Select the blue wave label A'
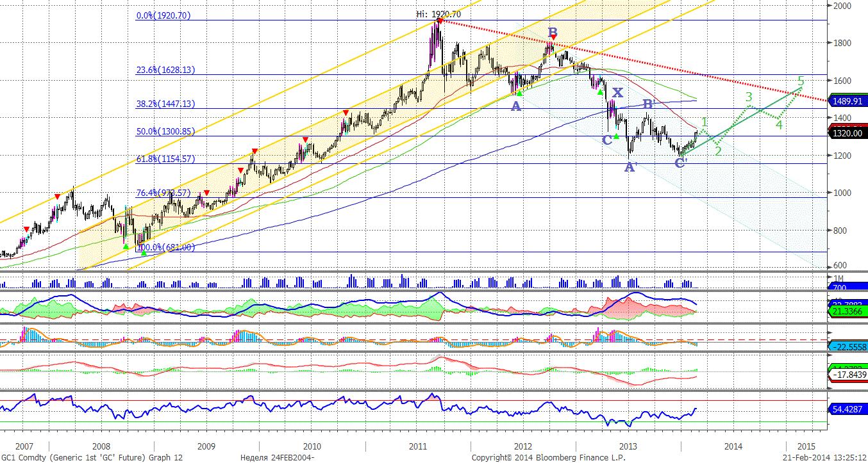This screenshot has height=463, width=868. pyautogui.click(x=630, y=167)
